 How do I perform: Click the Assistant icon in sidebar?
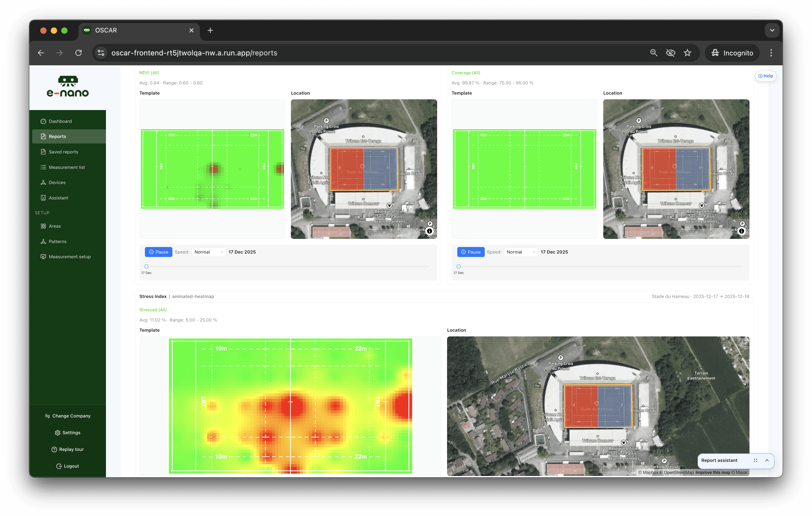[43, 198]
